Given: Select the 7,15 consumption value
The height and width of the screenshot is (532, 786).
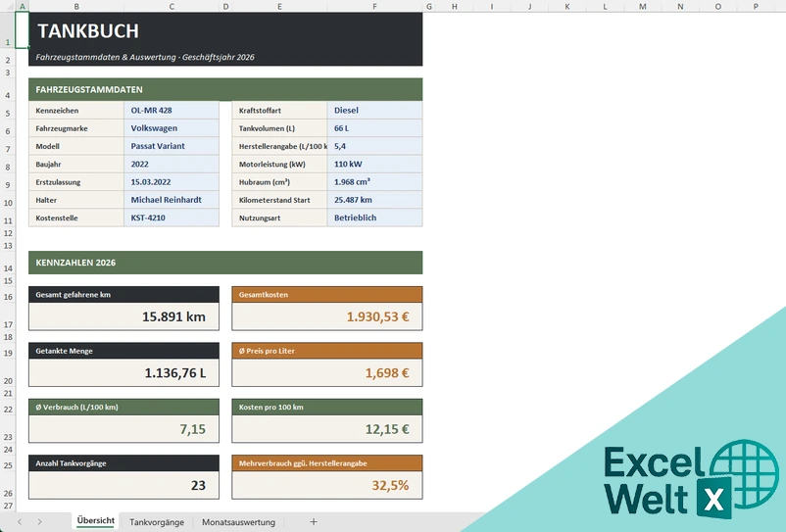Looking at the screenshot, I should tap(123, 429).
